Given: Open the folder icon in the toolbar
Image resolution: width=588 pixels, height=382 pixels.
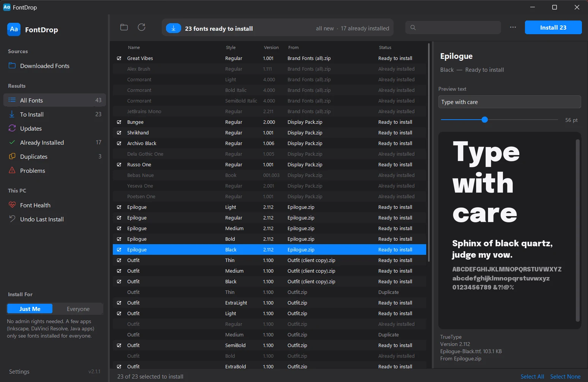Looking at the screenshot, I should click(x=124, y=27).
